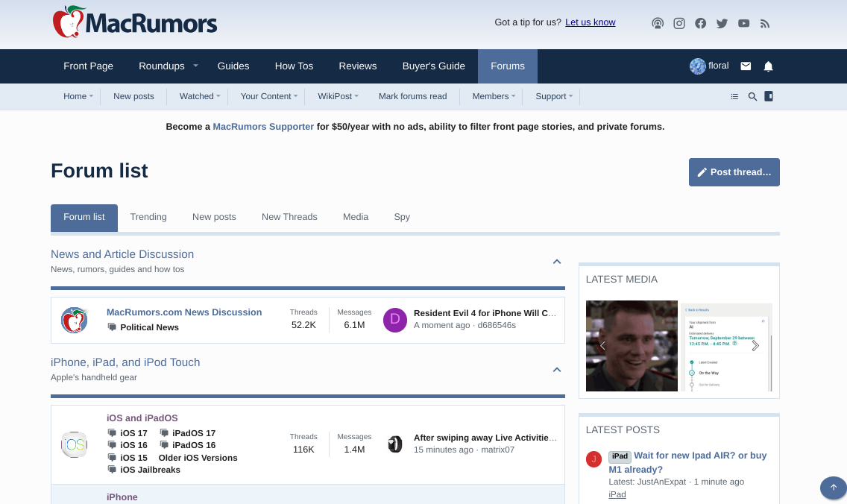Collapse iPhone, iPad, and iPod Touch section
The image size is (847, 504).
(x=557, y=370)
